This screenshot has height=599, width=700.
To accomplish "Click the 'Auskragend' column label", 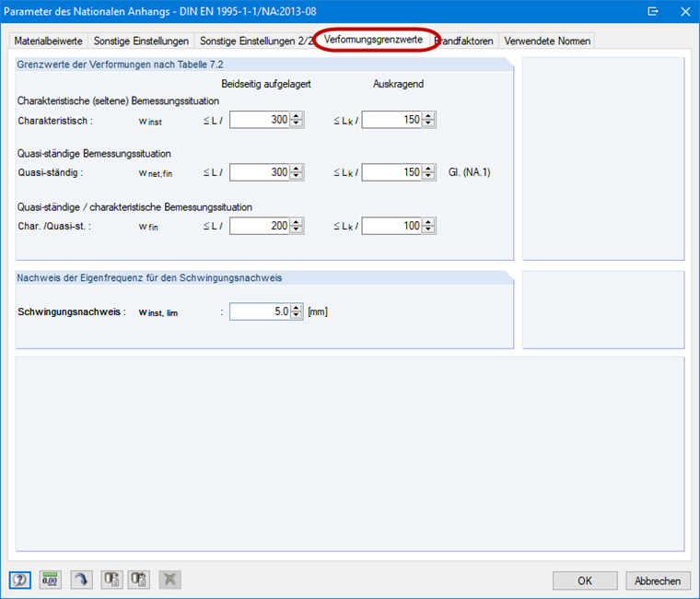I will pos(398,84).
